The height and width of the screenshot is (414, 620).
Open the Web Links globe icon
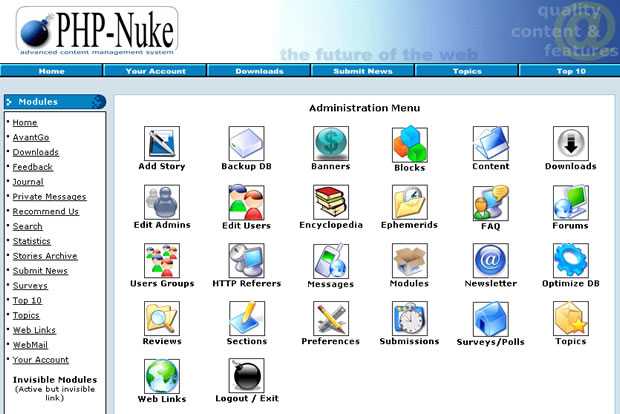click(162, 376)
